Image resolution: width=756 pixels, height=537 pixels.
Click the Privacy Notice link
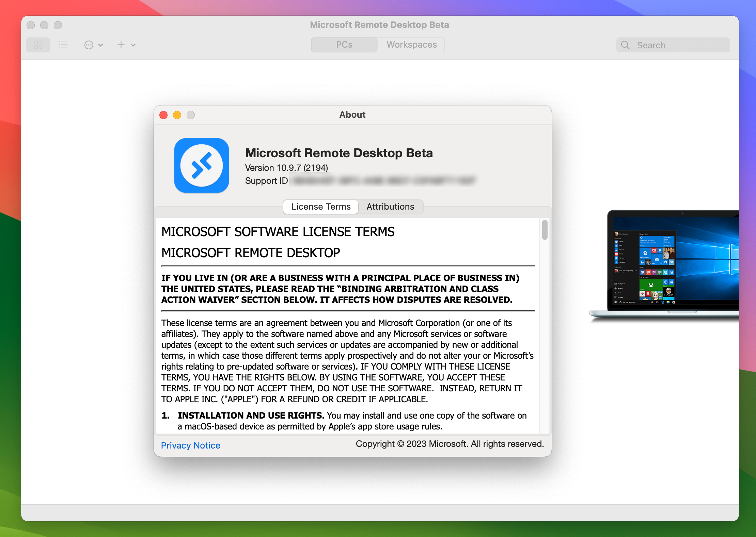190,445
